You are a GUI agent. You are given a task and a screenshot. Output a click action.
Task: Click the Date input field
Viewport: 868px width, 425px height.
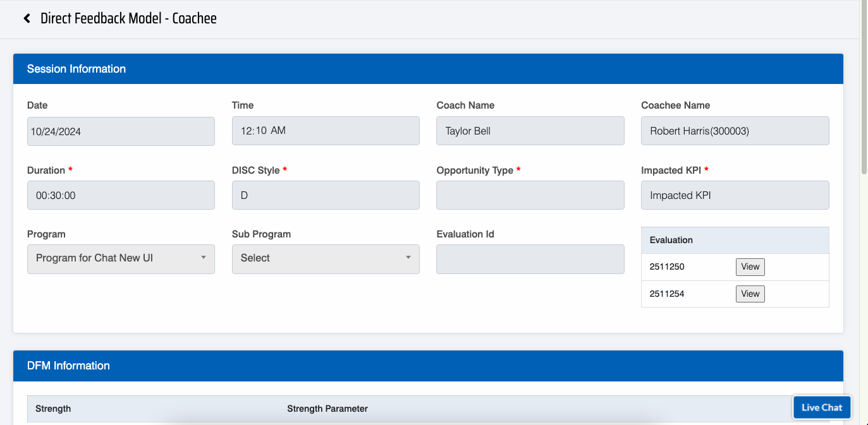click(x=121, y=131)
